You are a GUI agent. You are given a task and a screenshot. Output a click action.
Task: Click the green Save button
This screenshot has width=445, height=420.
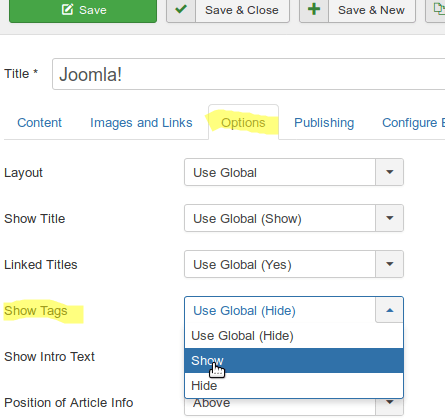point(83,10)
